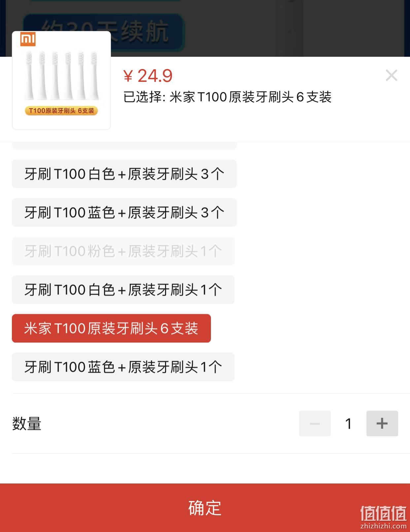
Task: Tap the selected red 米家T100原装牙刷头6支装 option
Action: pyautogui.click(x=111, y=328)
